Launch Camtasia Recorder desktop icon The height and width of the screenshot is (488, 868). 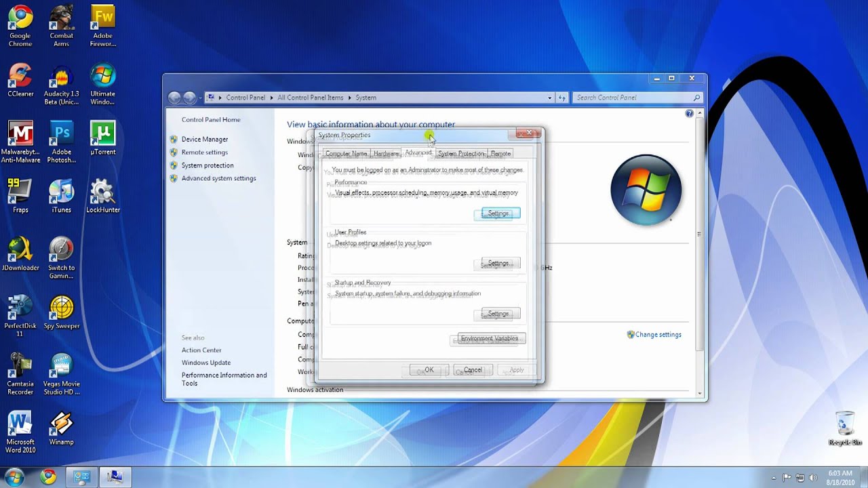click(20, 374)
